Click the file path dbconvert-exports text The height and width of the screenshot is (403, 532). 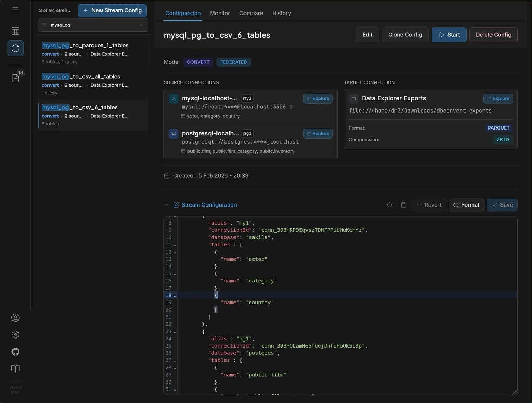click(420, 111)
